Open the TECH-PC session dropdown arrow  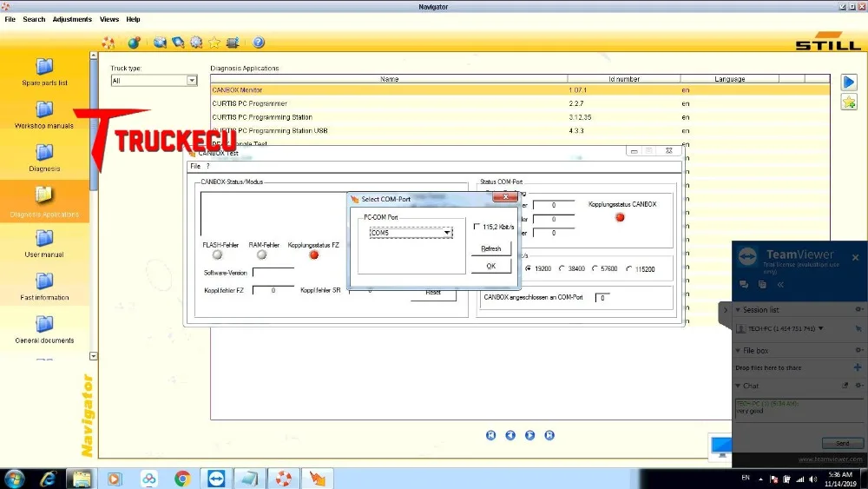coord(821,328)
